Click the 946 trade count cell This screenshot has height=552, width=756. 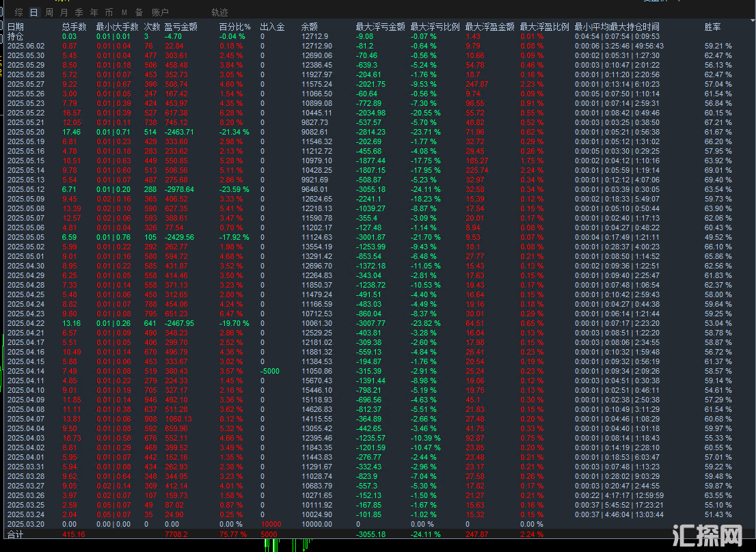click(150, 400)
